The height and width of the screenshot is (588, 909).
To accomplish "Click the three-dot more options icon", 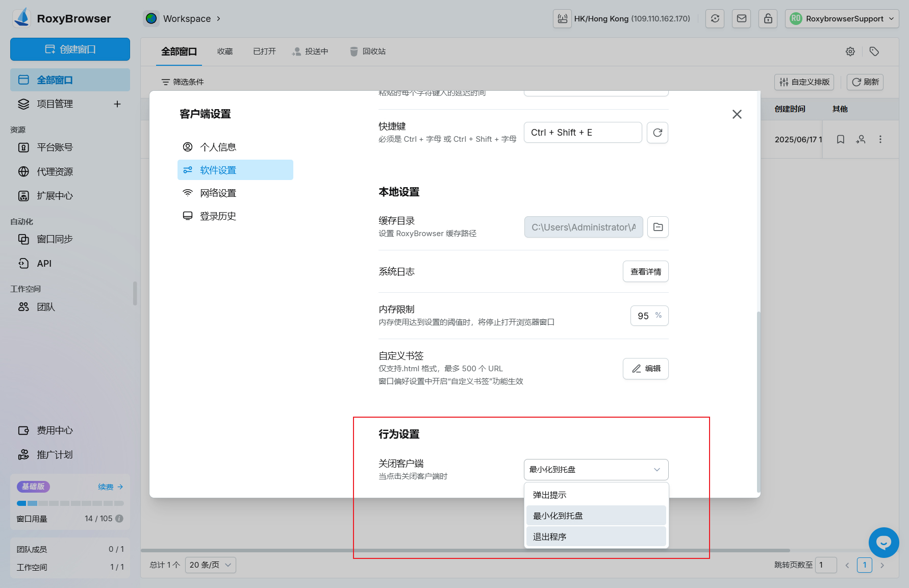I will 880,139.
